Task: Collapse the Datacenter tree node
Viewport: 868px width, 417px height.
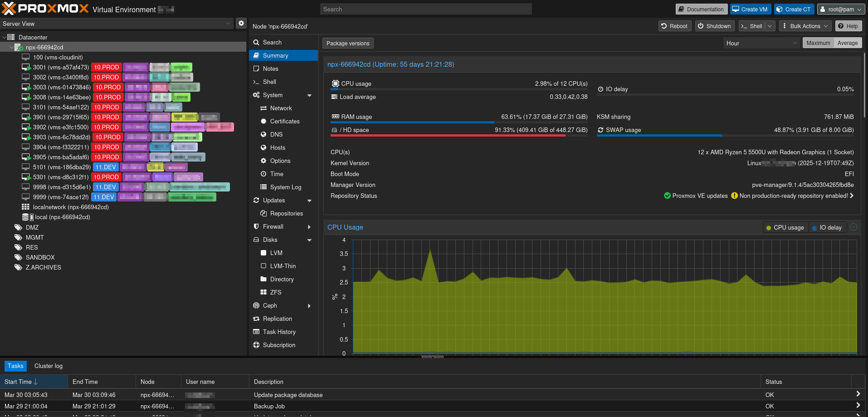Action: [x=4, y=37]
